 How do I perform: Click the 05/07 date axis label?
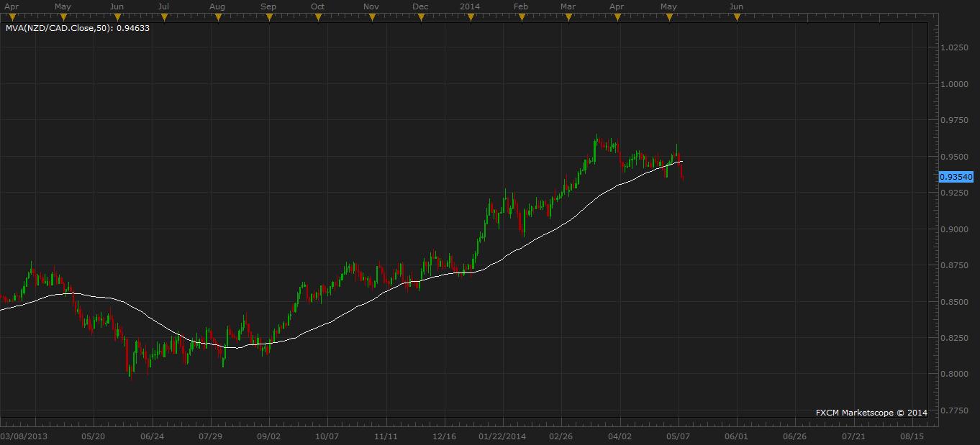pos(679,436)
